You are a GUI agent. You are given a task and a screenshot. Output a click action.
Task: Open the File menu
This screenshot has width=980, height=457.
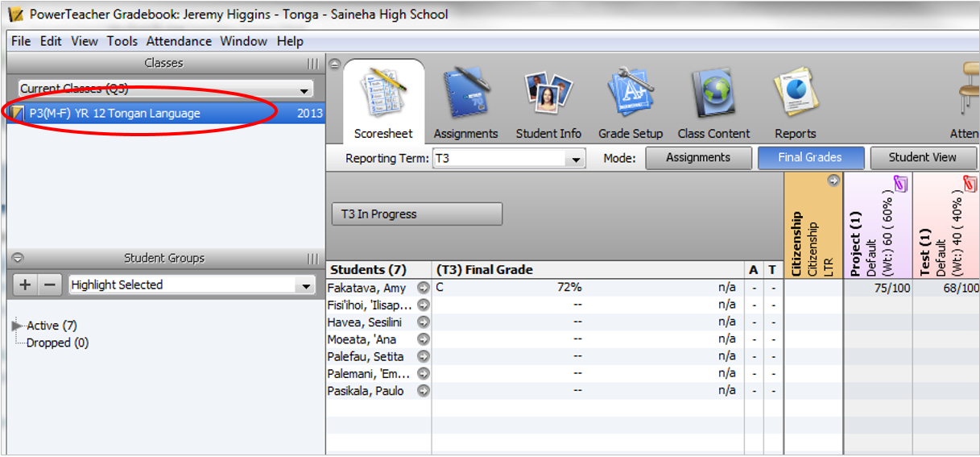pos(21,41)
